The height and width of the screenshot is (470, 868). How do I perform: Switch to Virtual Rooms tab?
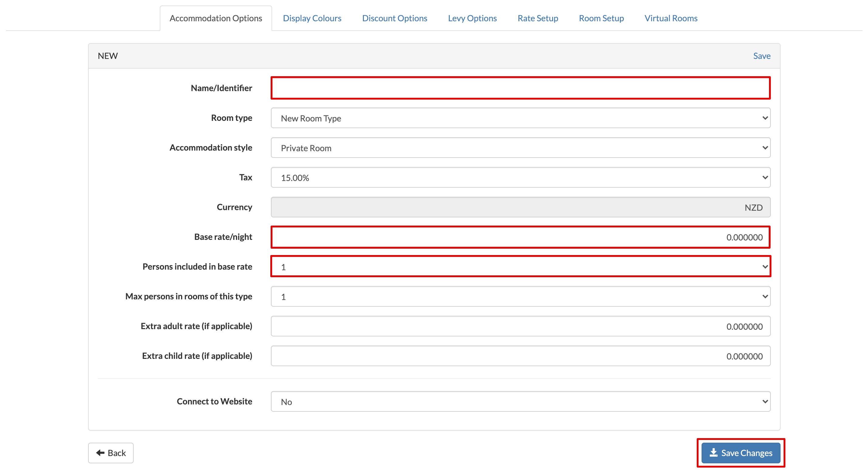(x=671, y=18)
